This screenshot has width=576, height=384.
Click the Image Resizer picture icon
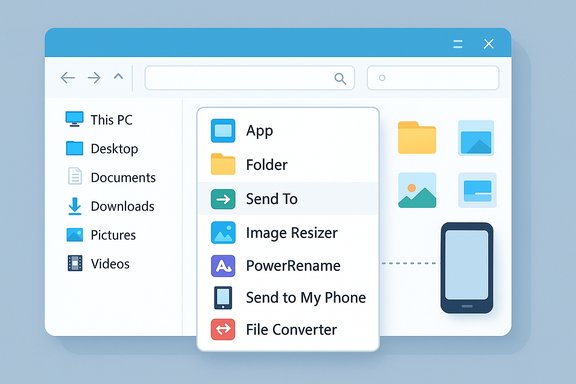click(x=223, y=233)
